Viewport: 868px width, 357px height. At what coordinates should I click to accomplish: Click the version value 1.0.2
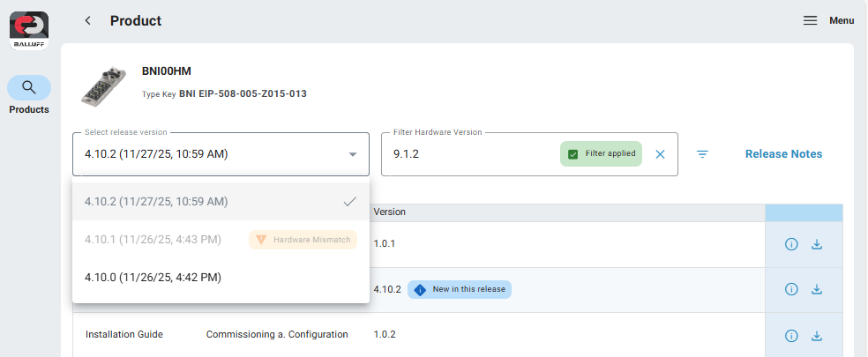click(x=385, y=334)
